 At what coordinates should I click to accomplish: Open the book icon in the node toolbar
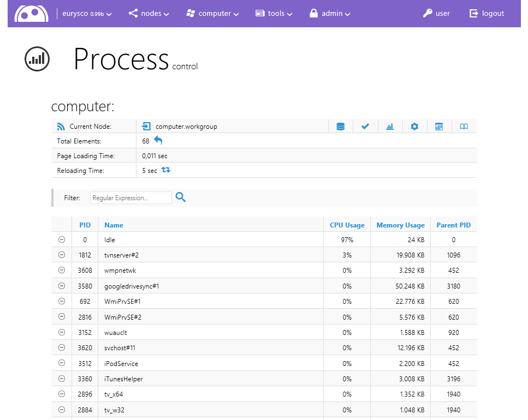click(x=464, y=127)
